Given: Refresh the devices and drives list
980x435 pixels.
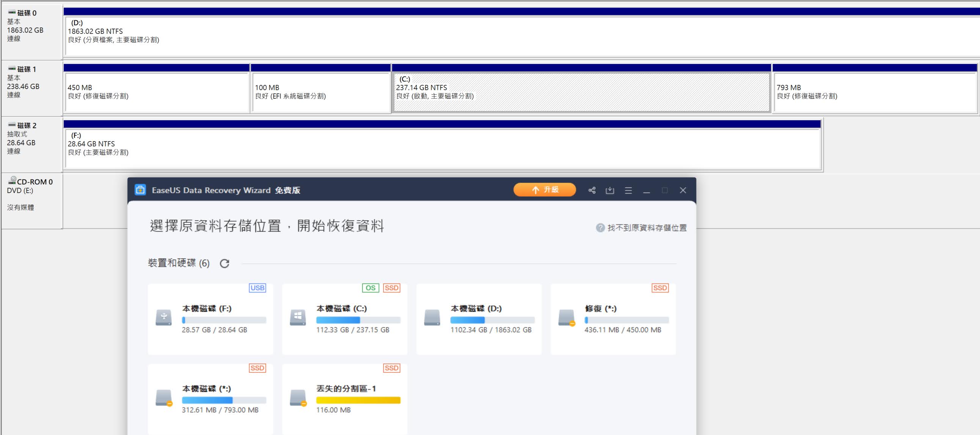Looking at the screenshot, I should pos(225,263).
